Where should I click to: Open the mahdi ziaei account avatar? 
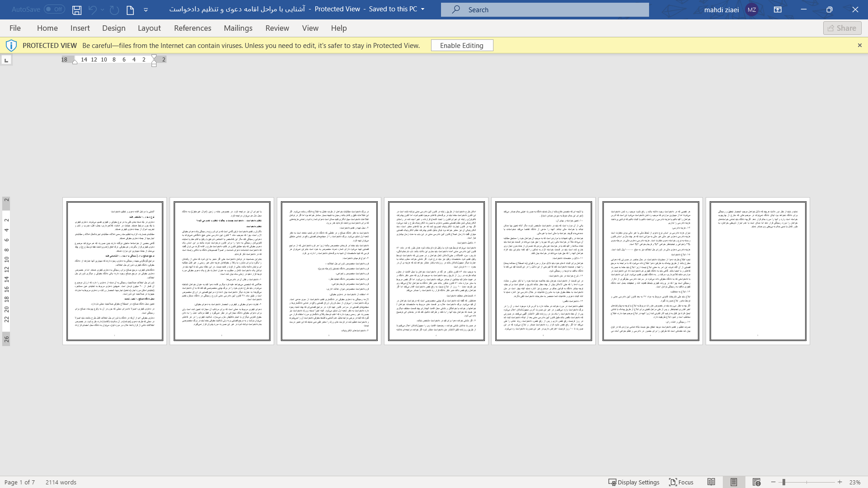(x=752, y=9)
